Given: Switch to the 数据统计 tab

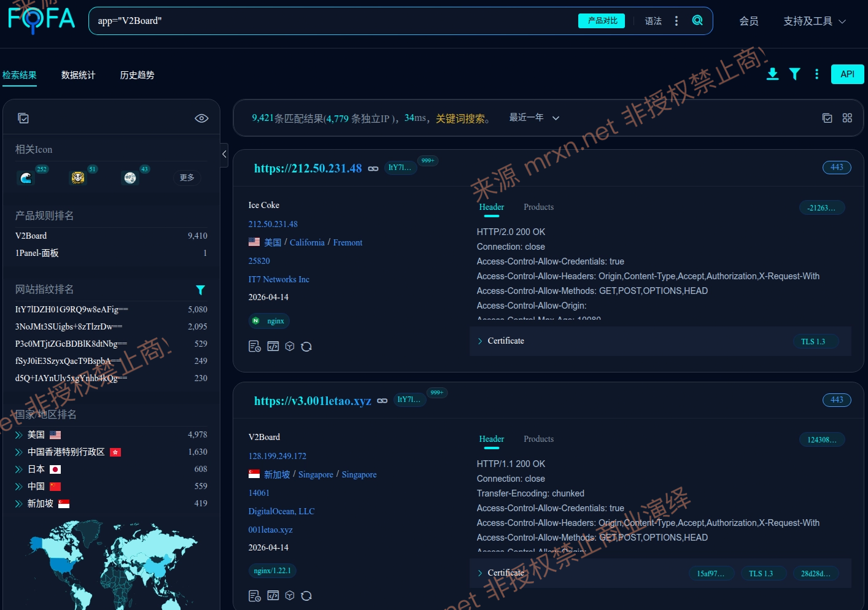Looking at the screenshot, I should tap(78, 75).
